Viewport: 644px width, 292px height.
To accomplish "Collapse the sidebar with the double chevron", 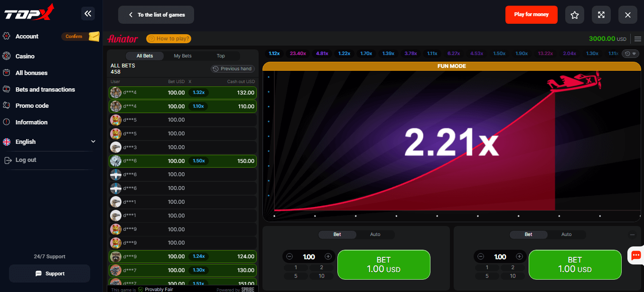I will (x=88, y=14).
